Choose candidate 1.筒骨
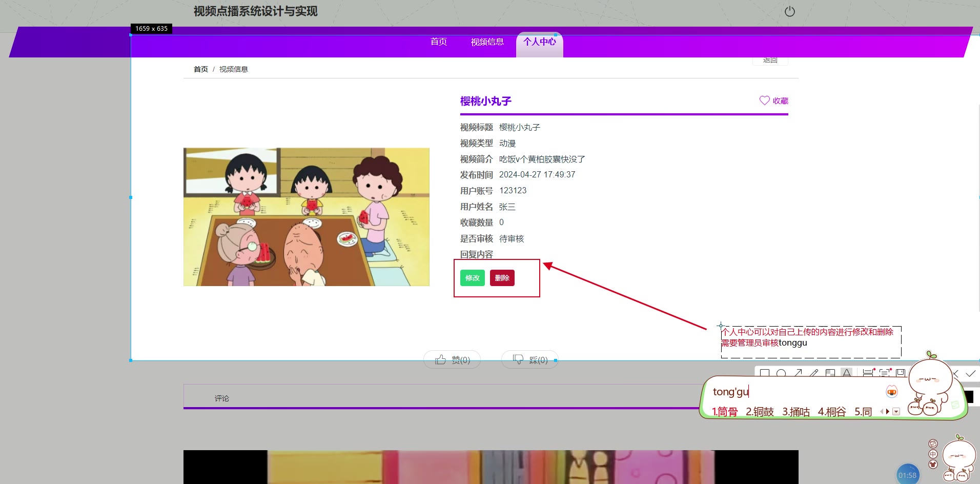The image size is (980, 484). click(725, 412)
